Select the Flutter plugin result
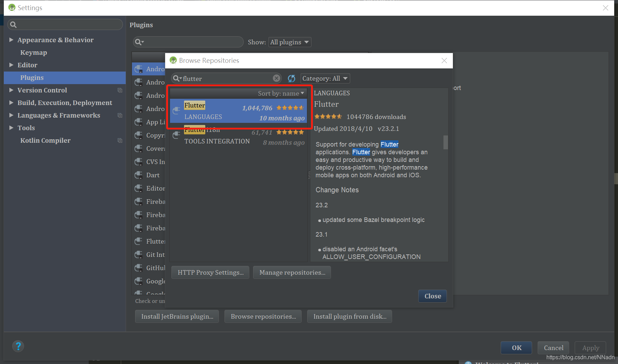This screenshot has width=618, height=364. (x=238, y=111)
